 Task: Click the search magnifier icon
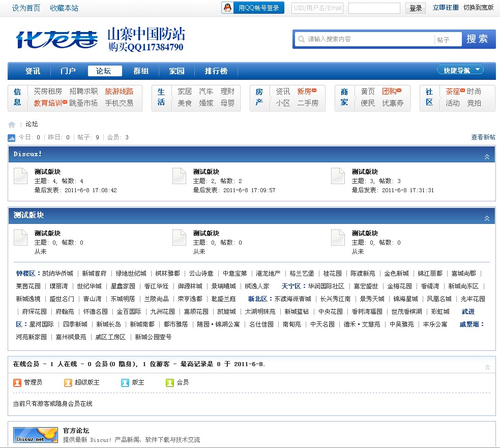[301, 39]
